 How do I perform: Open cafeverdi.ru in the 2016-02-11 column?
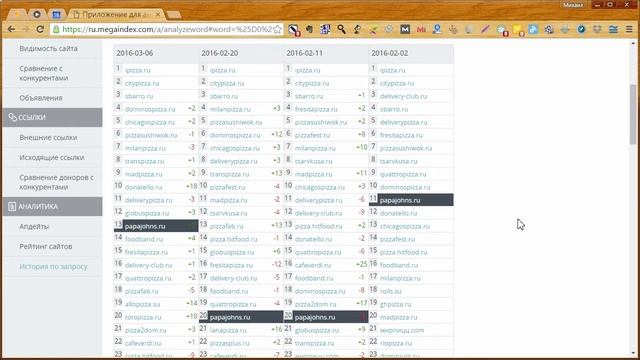click(313, 265)
